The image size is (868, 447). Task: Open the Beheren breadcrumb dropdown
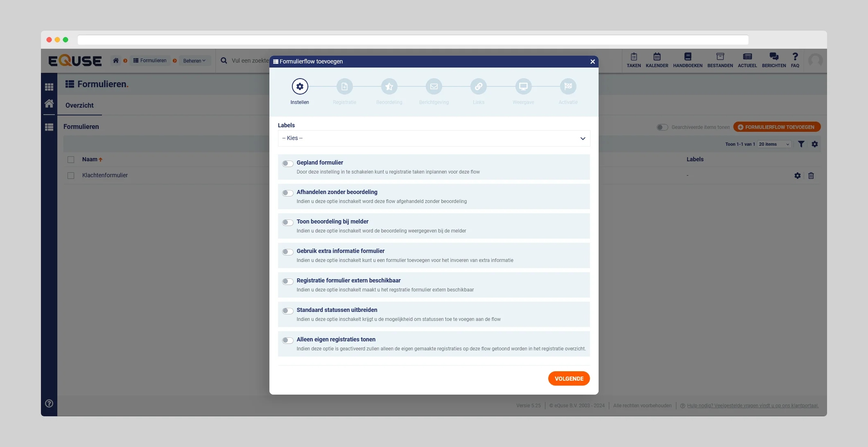click(x=194, y=61)
